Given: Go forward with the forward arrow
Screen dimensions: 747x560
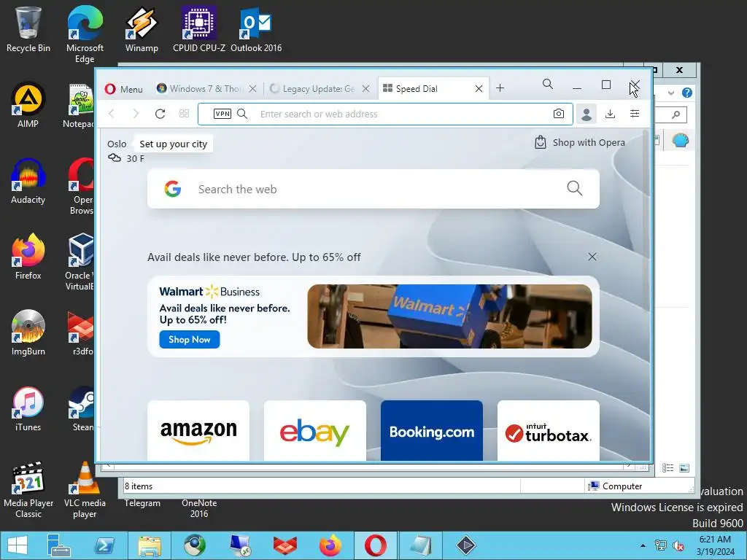Looking at the screenshot, I should click(136, 114).
